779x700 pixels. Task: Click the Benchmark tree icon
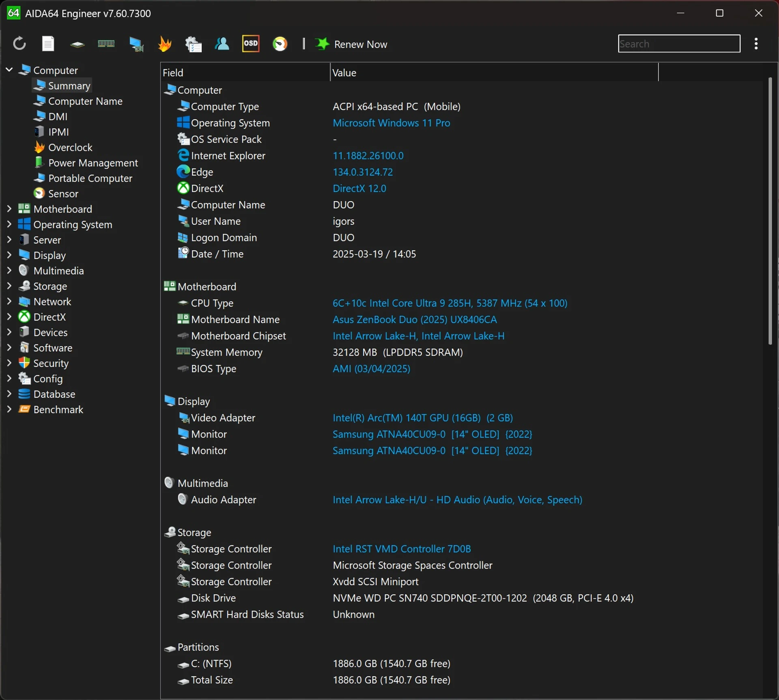(x=24, y=409)
